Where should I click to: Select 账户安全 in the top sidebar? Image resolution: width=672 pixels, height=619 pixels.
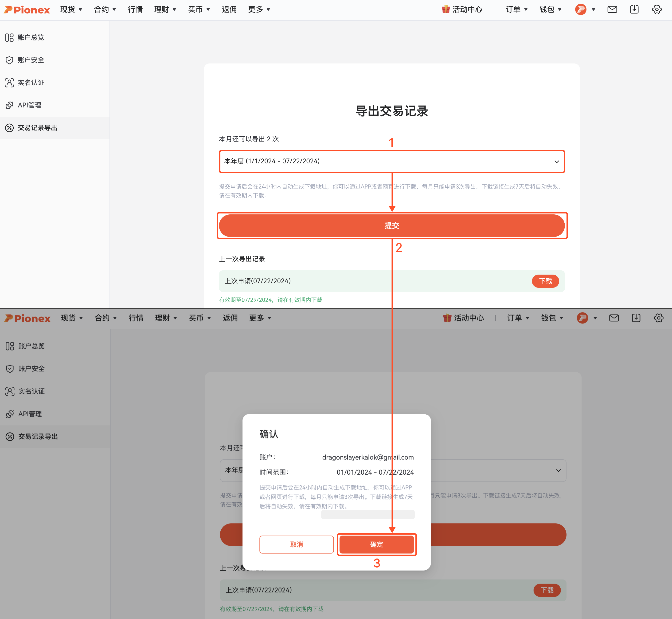pyautogui.click(x=55, y=60)
